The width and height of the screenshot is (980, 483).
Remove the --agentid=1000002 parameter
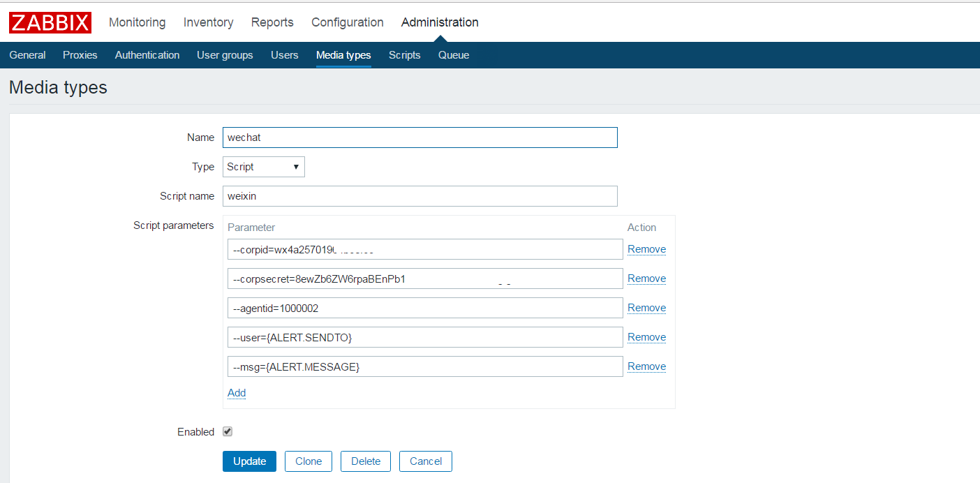[646, 308]
